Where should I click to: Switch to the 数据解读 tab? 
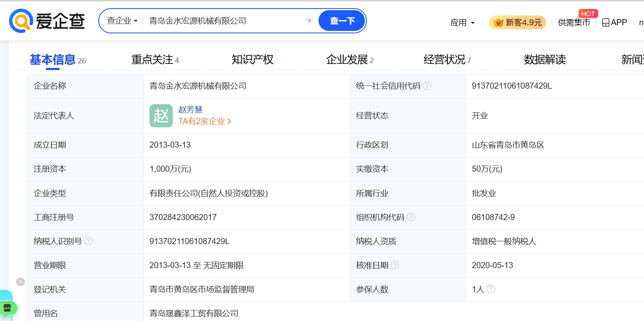click(x=545, y=60)
